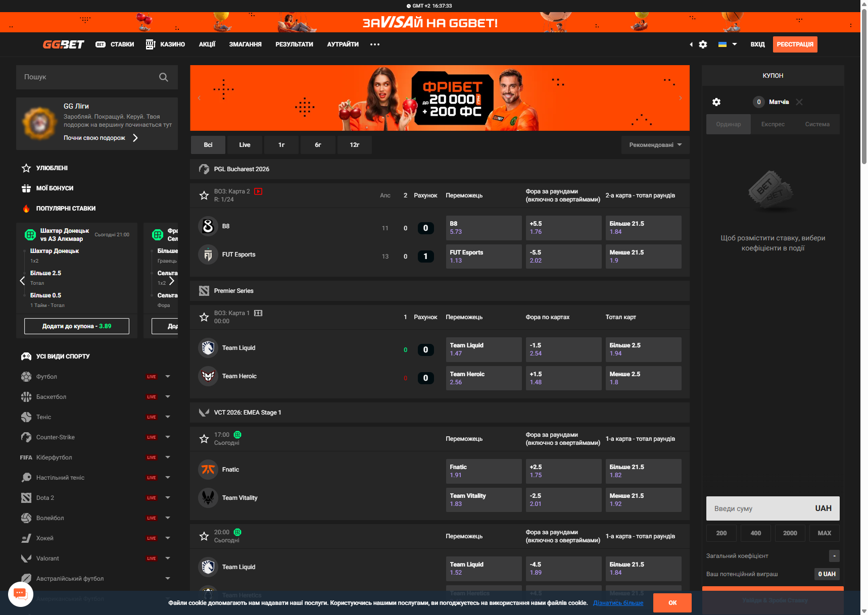Expand the Counter-Strike sport category
This screenshot has width=868, height=615.
(x=168, y=437)
